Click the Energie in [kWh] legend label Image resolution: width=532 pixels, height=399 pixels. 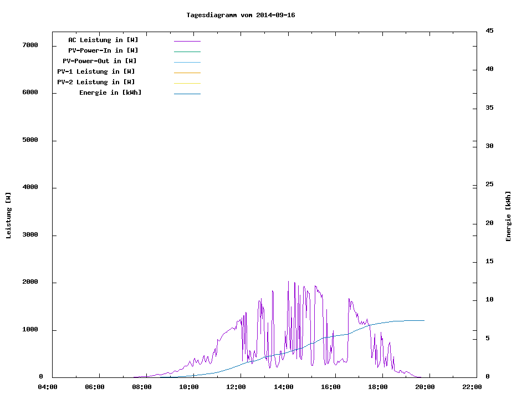click(x=110, y=93)
